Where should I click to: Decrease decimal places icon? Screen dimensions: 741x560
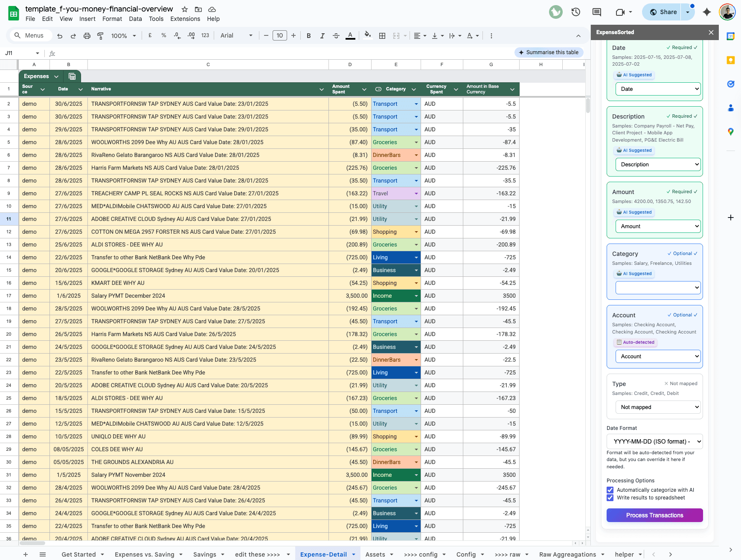pyautogui.click(x=177, y=36)
